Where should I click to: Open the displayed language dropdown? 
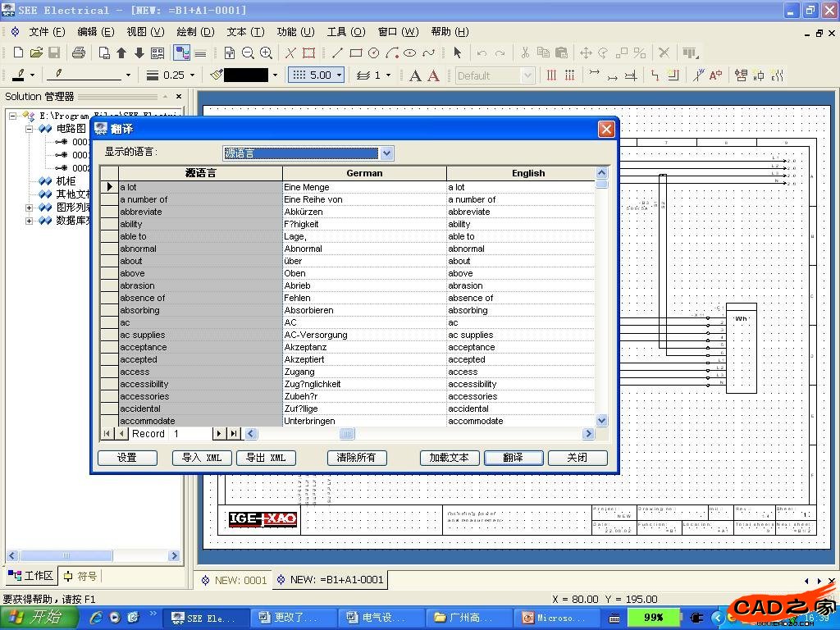click(387, 153)
